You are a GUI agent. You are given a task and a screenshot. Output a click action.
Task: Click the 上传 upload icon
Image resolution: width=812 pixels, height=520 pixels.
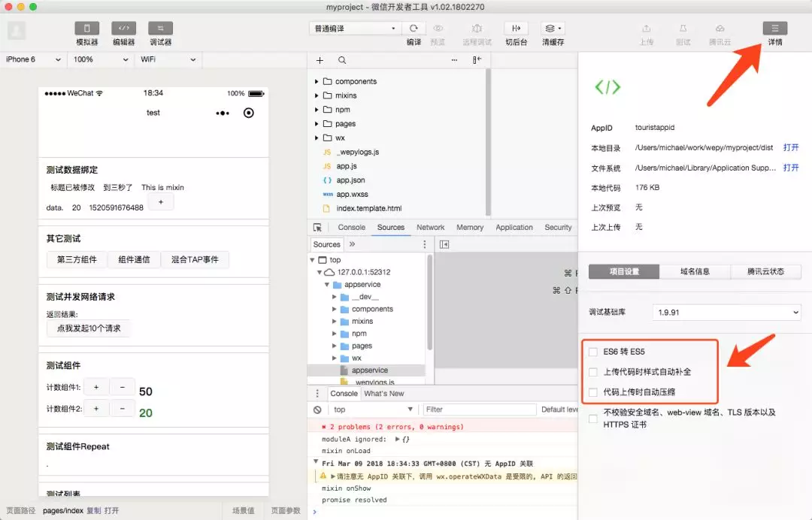point(647,29)
